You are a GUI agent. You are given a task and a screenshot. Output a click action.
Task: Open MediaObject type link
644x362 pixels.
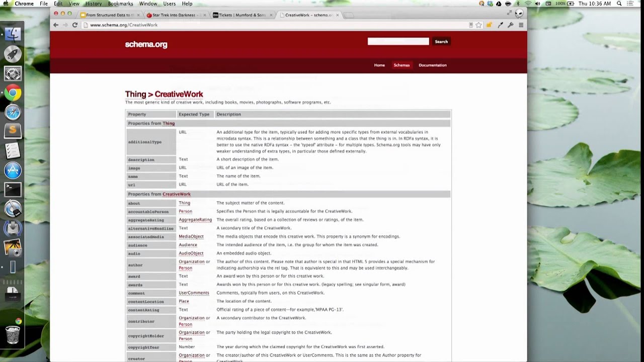(x=191, y=236)
